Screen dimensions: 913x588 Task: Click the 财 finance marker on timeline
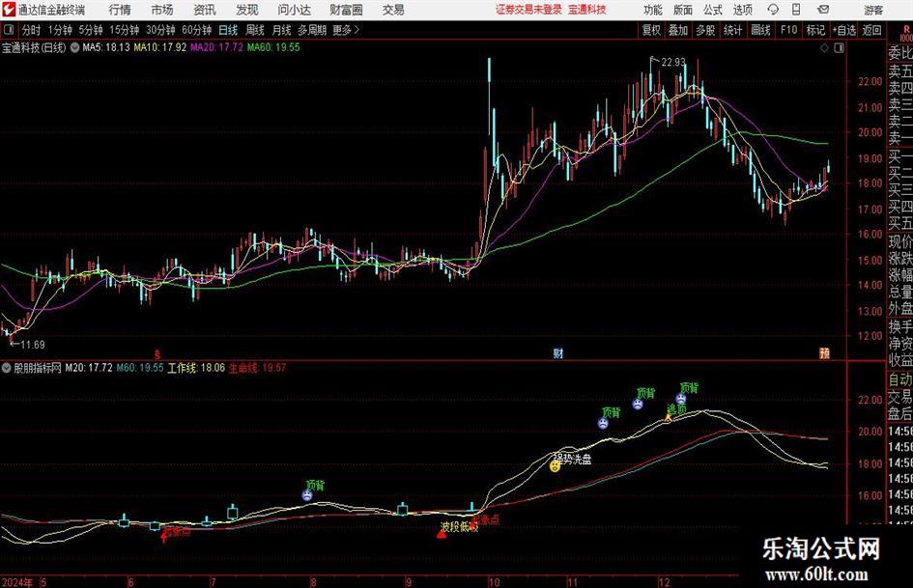558,352
